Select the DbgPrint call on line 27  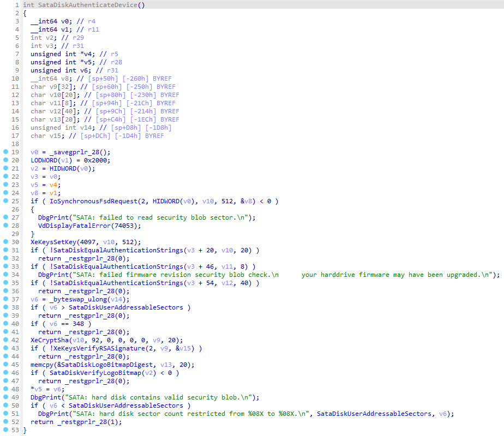click(x=53, y=217)
